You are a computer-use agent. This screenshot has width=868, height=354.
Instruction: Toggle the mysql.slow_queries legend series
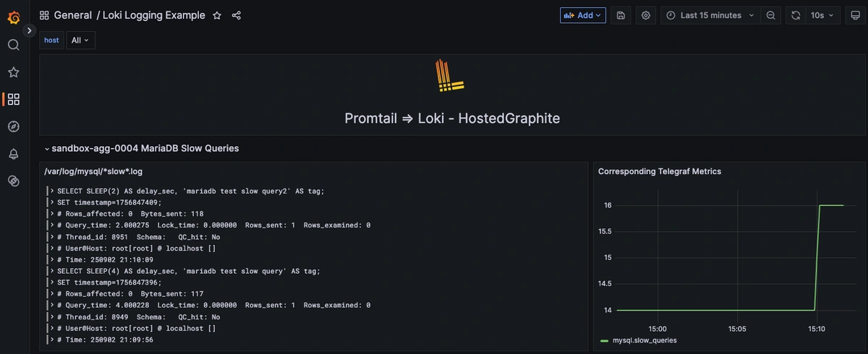[644, 340]
